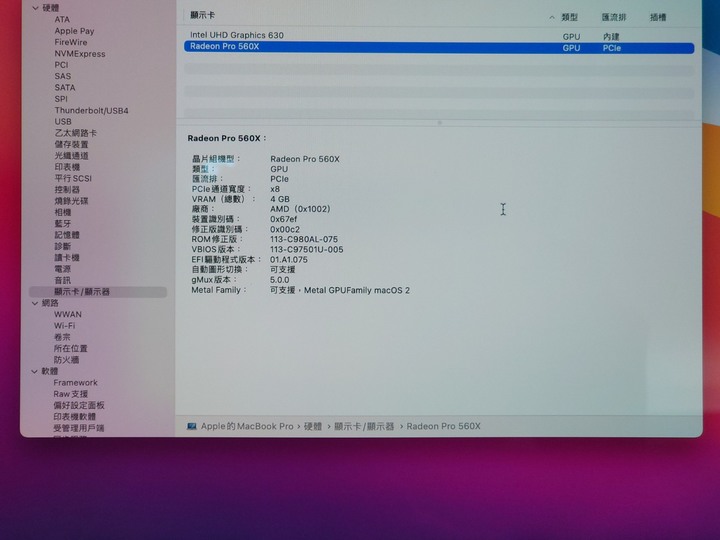The width and height of the screenshot is (720, 540).
Task: Select Wi-Fi under network
Action: pos(64,326)
